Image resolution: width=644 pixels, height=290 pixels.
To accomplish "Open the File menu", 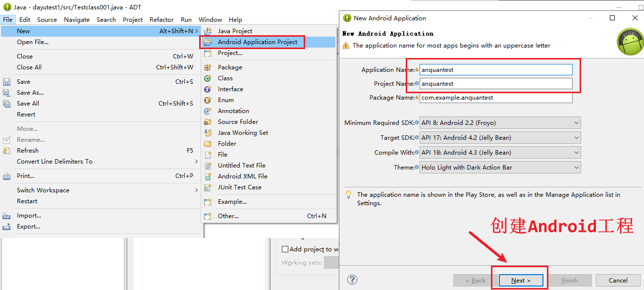I will pos(8,20).
